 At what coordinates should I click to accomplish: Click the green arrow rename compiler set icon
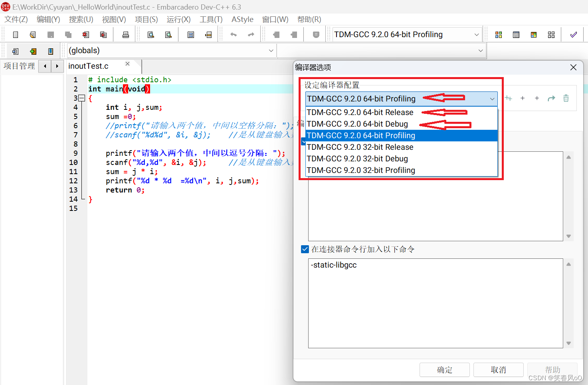point(551,98)
